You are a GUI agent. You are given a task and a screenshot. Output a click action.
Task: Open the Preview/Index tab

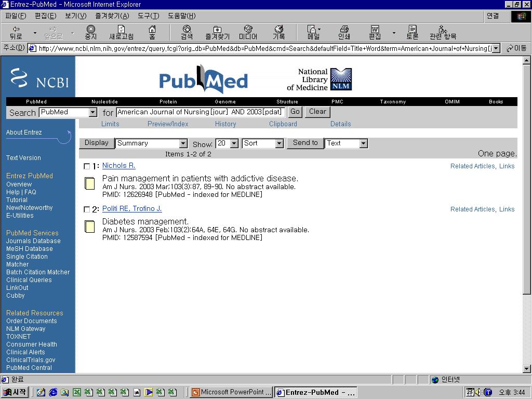pyautogui.click(x=168, y=124)
